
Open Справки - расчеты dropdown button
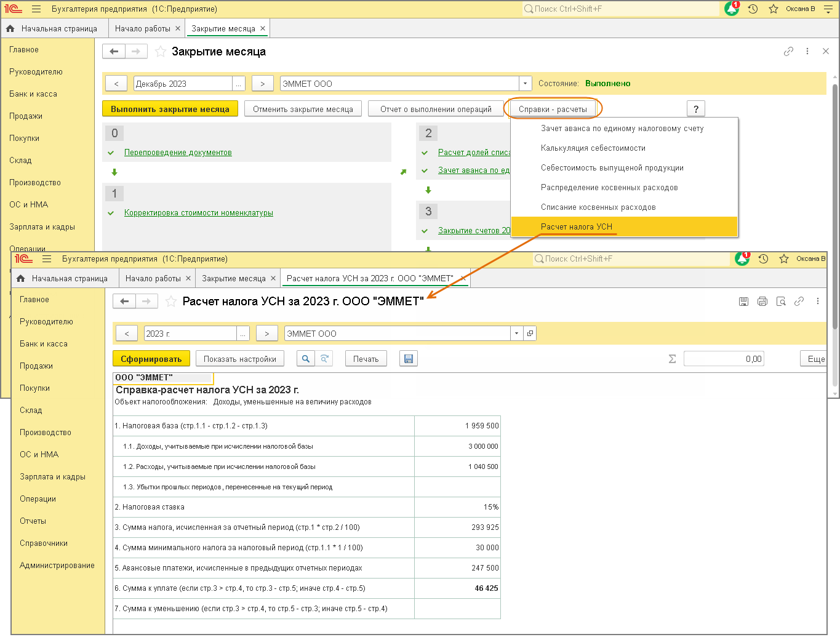(x=553, y=109)
